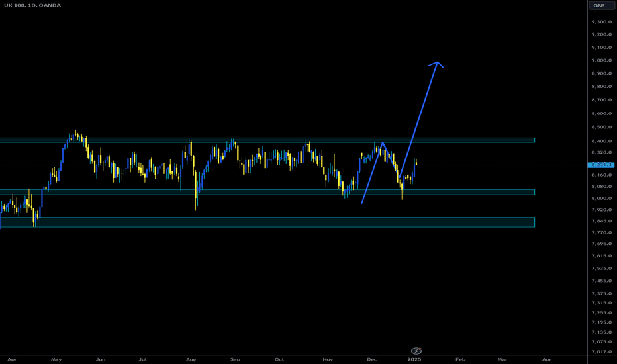Click the 7,770.0 price axis label
Screen dimensions: 617x364
[x=601, y=232]
